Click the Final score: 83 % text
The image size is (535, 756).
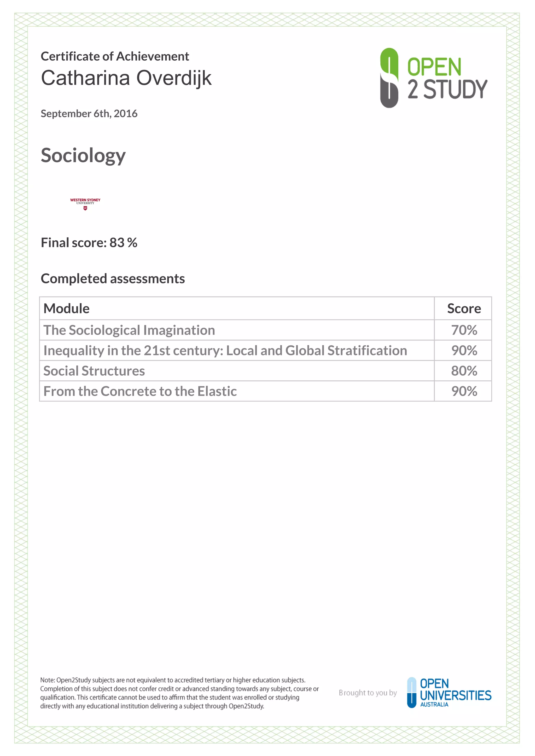coord(89,243)
